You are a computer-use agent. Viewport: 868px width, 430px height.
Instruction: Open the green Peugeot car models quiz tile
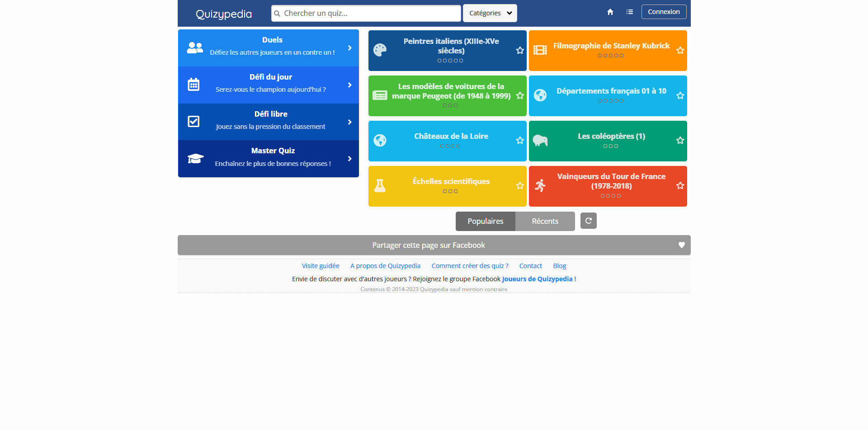[450, 95]
